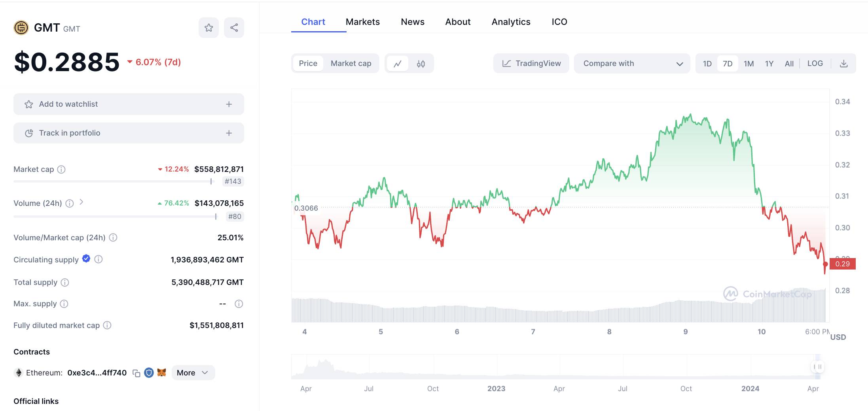This screenshot has height=411, width=868.
Task: Click the plus icon on Track in portfolio
Action: (229, 133)
